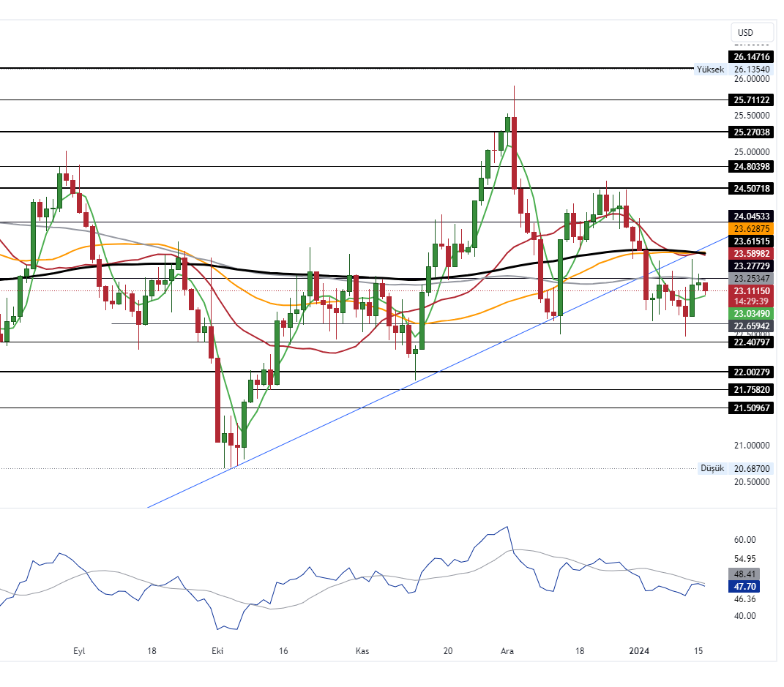
Task: Select the 21.50967 horizontal line price tag
Action: click(751, 408)
